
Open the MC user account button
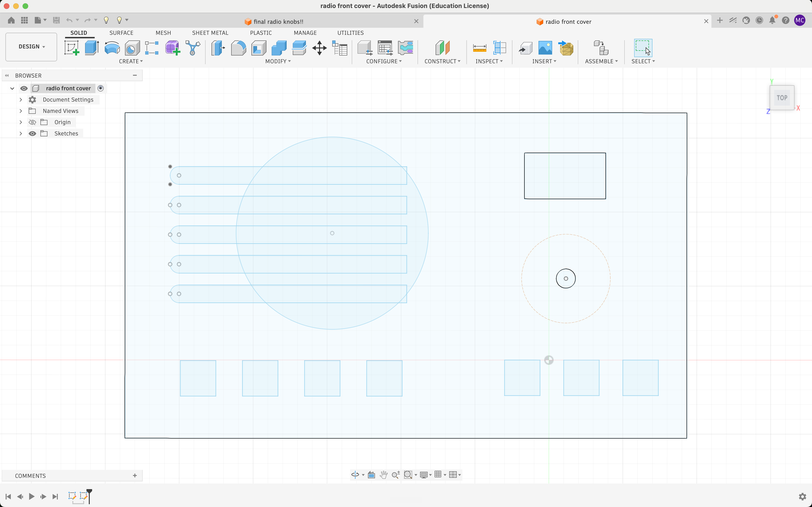(x=800, y=20)
